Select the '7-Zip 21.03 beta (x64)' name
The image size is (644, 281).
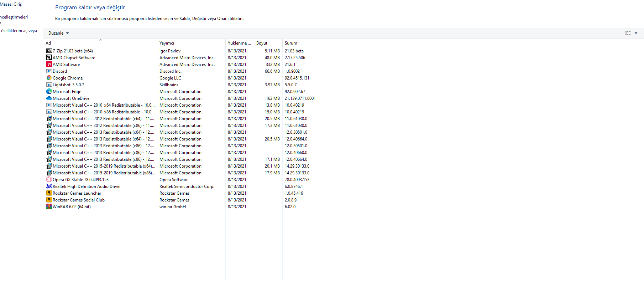73,51
